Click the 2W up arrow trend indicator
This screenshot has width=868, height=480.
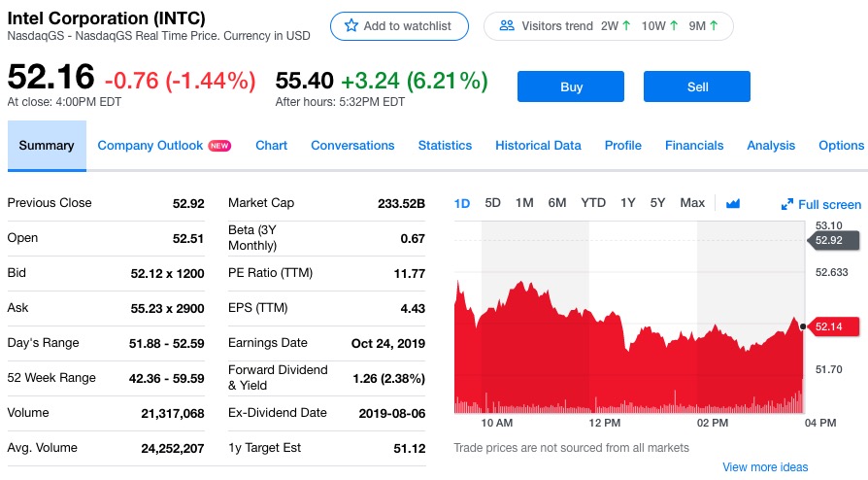(626, 25)
